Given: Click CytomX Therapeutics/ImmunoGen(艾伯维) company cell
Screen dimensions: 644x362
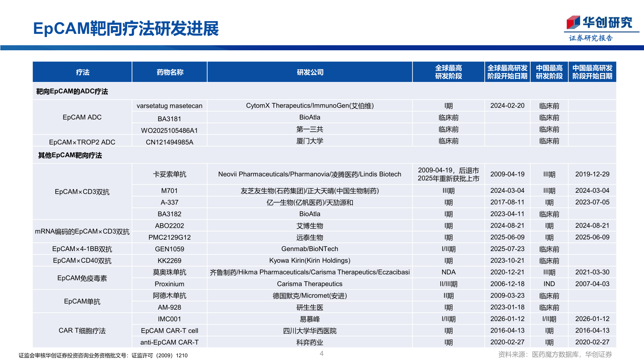Looking at the screenshot, I should (310, 106).
